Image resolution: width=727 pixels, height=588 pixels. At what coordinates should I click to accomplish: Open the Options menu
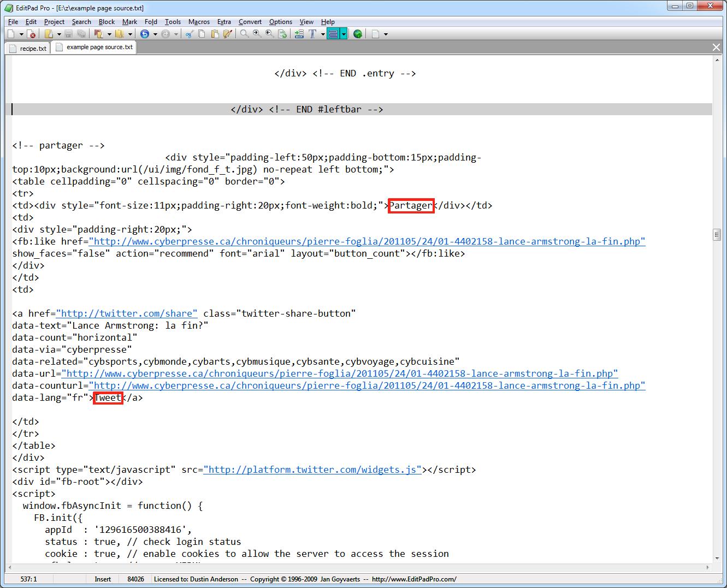click(x=281, y=22)
